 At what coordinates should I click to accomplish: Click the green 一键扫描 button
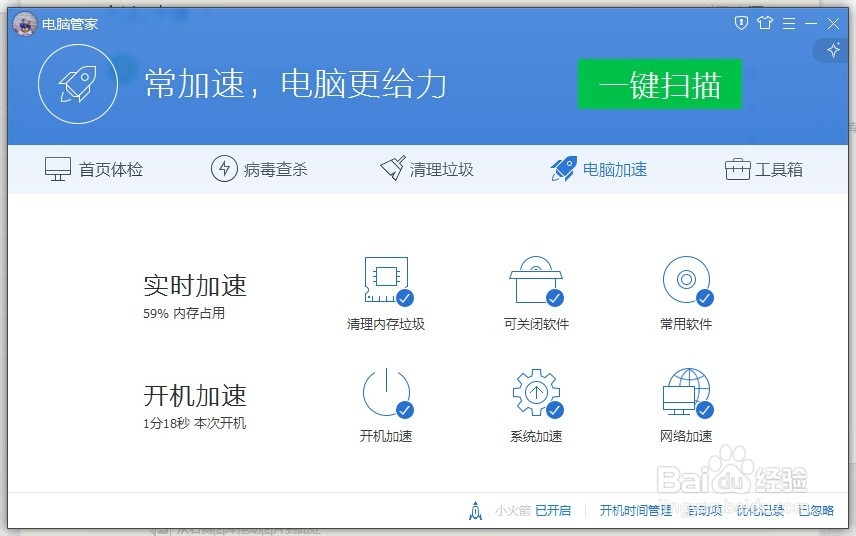click(x=659, y=84)
